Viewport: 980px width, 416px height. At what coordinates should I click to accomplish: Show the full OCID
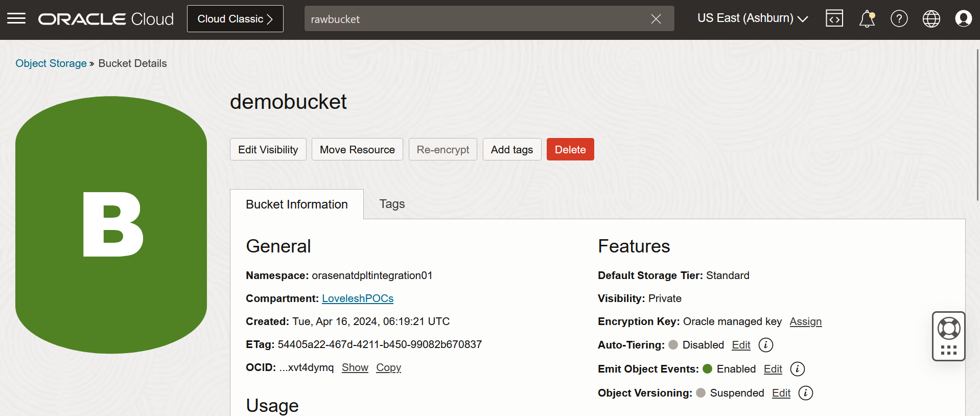pyautogui.click(x=355, y=367)
